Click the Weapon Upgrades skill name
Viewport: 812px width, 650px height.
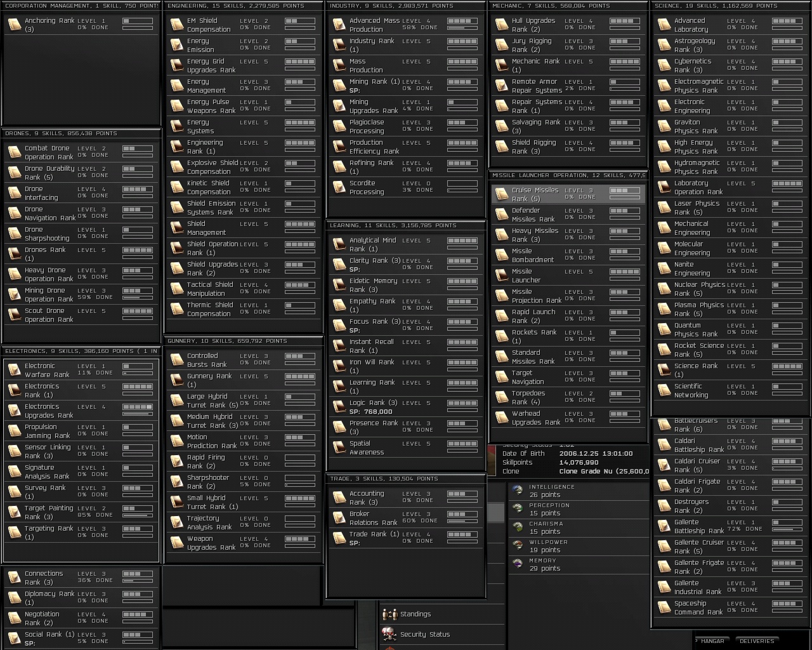tap(211, 543)
